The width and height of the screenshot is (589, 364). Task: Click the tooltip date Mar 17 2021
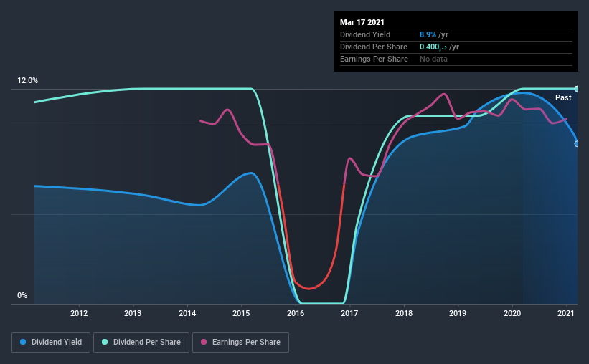(362, 22)
